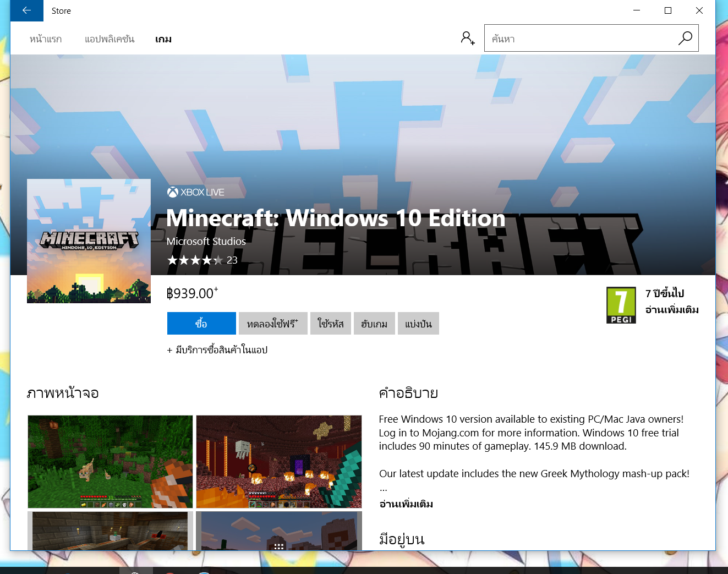Click the PEGI 7 rating badge
The height and width of the screenshot is (574, 728).
(621, 305)
